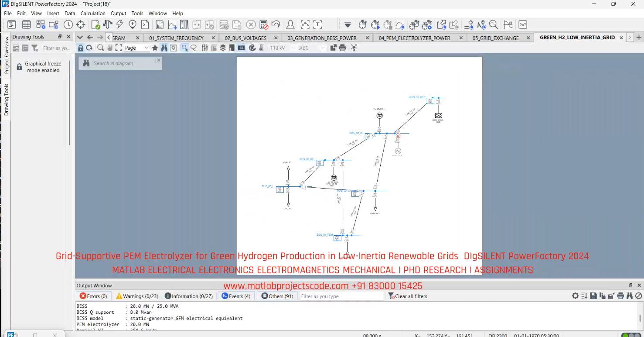Click the heat map thermometer icon
This screenshot has height=337, width=644.
pyautogui.click(x=261, y=48)
